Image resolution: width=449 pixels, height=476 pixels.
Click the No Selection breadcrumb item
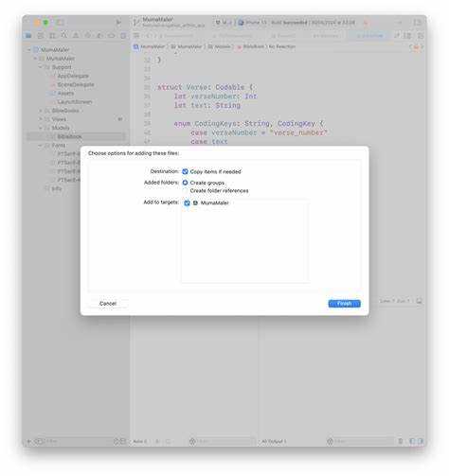(282, 46)
